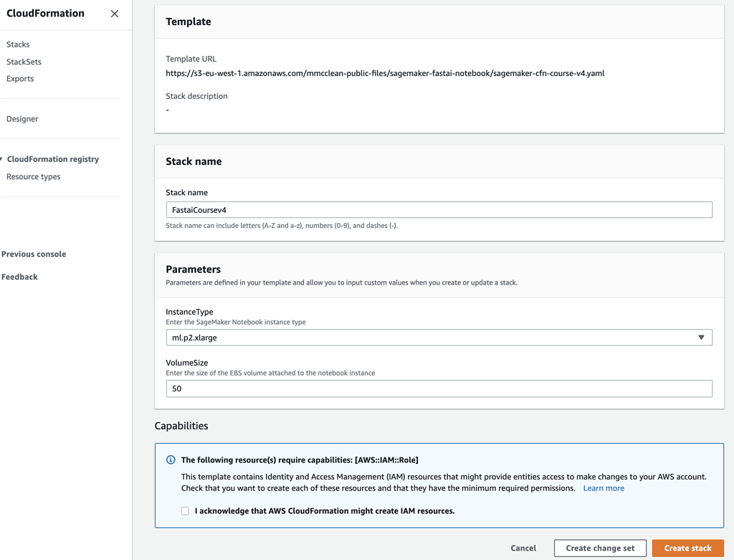734x560 pixels.
Task: Open the Learn more link about IAM capabilities
Action: pyautogui.click(x=603, y=488)
